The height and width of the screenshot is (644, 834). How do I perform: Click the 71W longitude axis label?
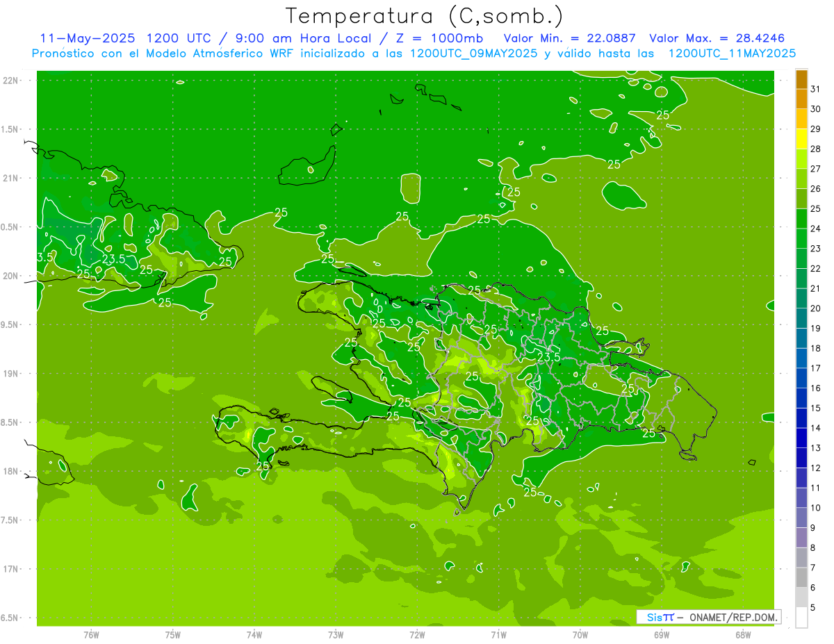coord(498,634)
